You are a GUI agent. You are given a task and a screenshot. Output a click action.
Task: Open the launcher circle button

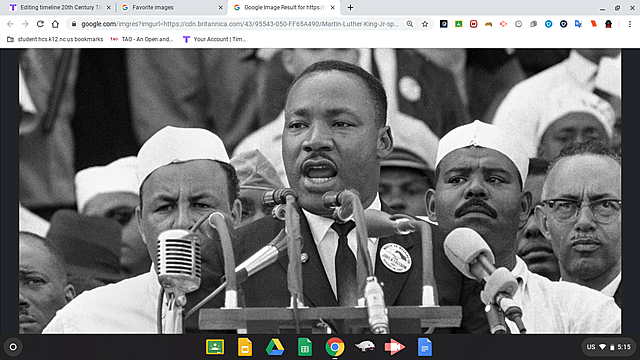point(13,347)
